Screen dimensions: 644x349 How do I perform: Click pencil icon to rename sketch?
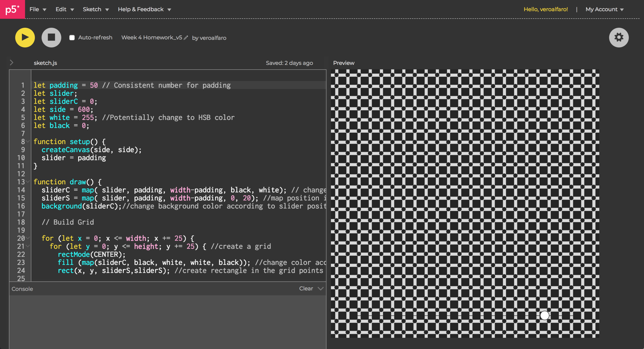pos(186,38)
